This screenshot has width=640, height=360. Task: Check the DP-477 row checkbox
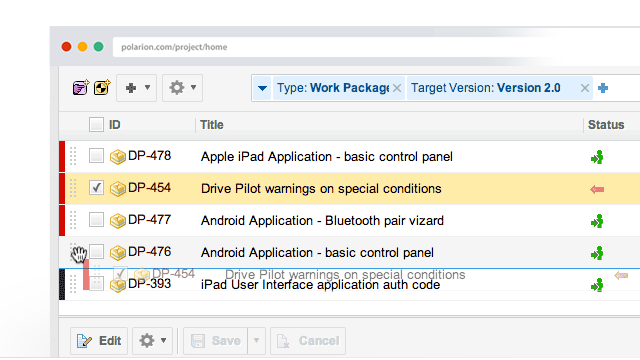click(96, 220)
